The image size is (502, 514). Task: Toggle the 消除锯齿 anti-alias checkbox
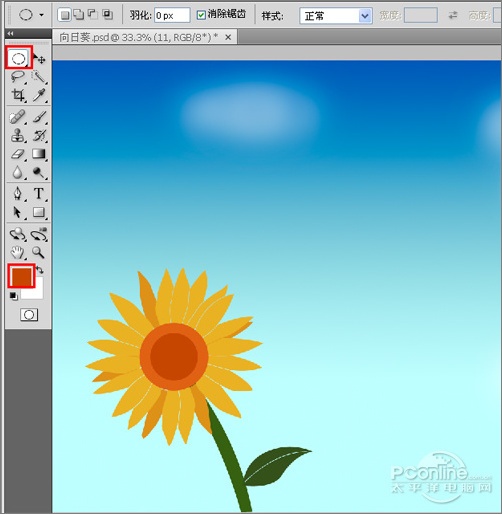click(201, 15)
